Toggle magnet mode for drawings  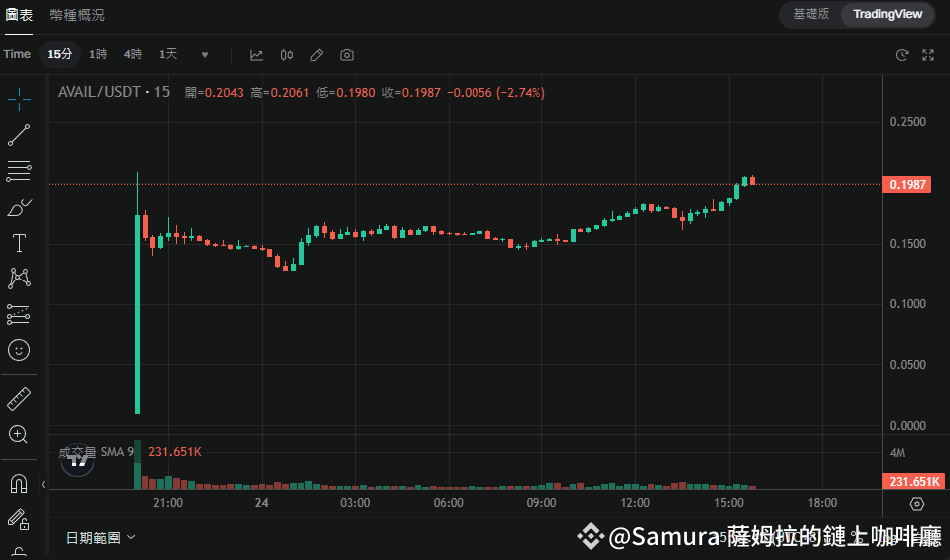click(x=19, y=484)
